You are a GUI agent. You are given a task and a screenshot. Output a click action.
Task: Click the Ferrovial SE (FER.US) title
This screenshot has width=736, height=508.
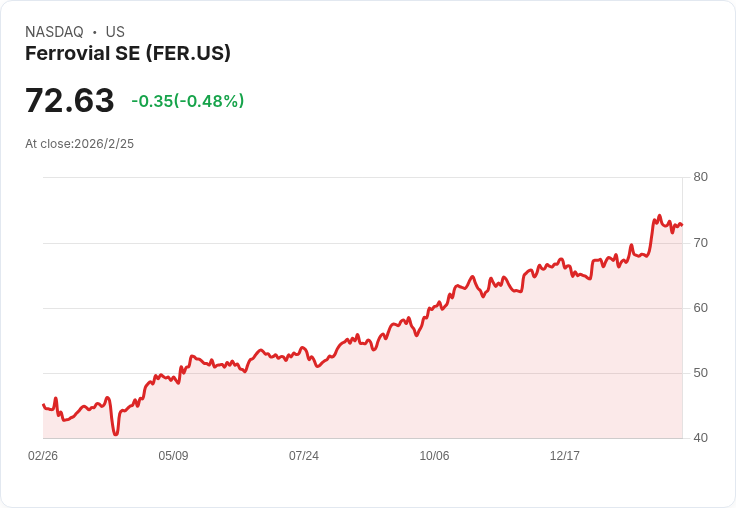click(x=128, y=54)
